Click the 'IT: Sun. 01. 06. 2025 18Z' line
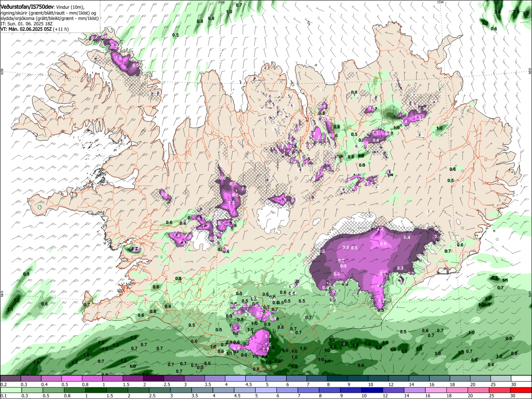532x399 pixels. 26,24
